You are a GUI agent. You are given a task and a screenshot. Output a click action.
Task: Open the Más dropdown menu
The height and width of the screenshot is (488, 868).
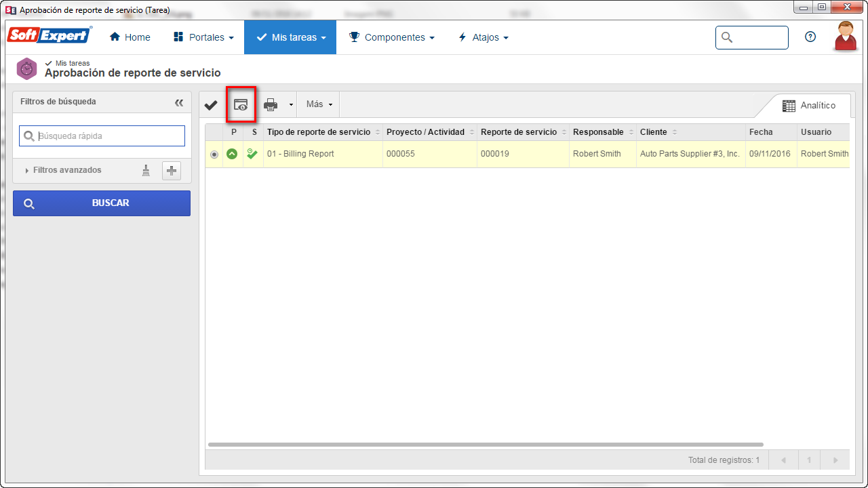click(x=319, y=105)
